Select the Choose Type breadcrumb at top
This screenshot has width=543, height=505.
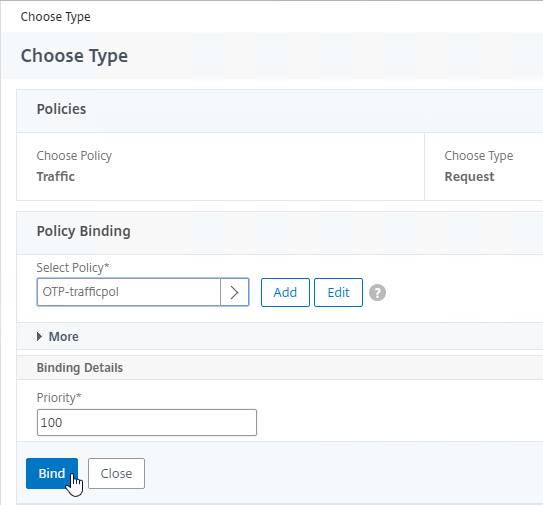tap(55, 17)
